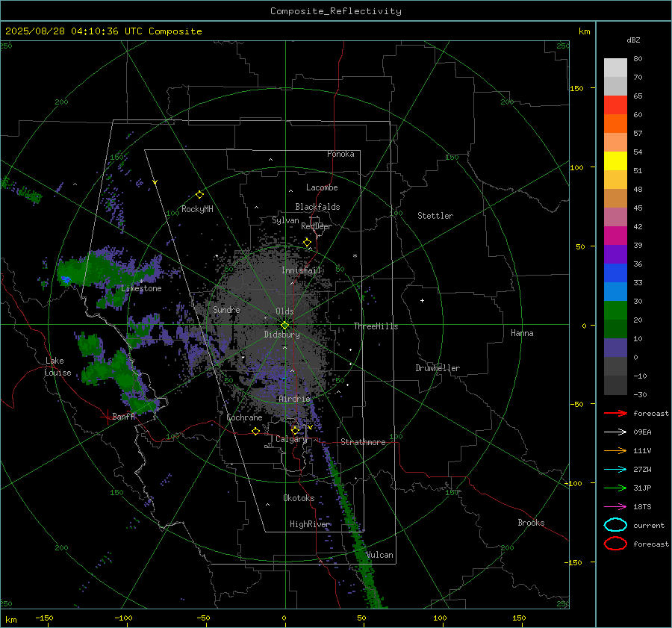Click the RockyMH label
672x628 pixels.
tap(197, 209)
